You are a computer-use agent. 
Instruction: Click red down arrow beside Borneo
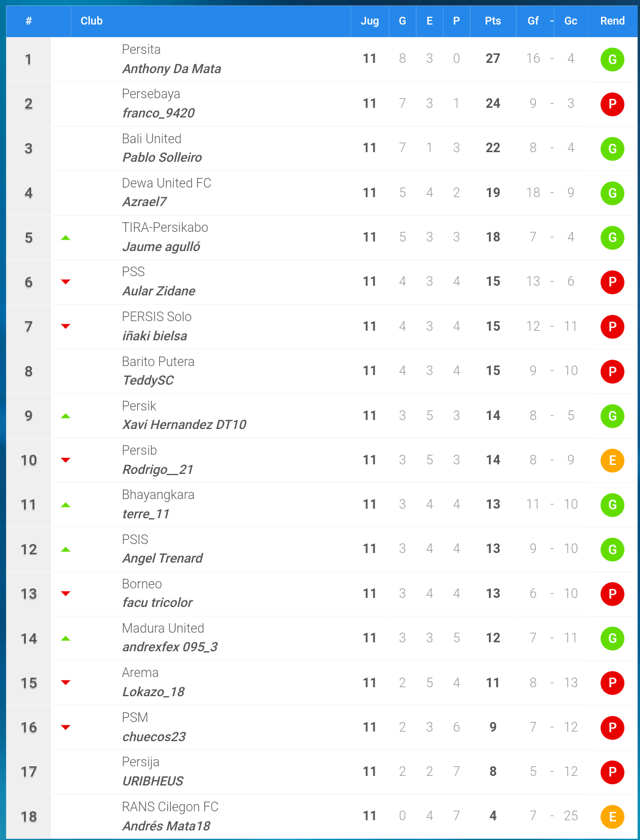(x=66, y=594)
